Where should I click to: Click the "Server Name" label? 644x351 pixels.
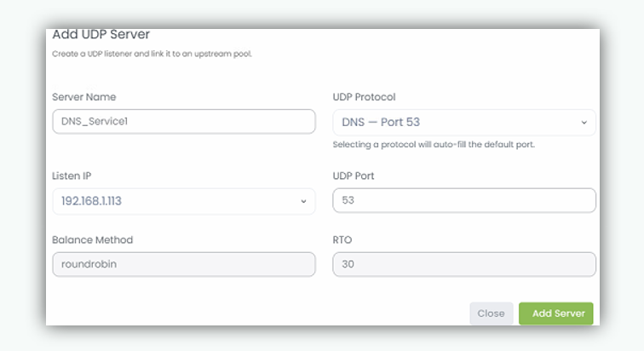tap(84, 97)
